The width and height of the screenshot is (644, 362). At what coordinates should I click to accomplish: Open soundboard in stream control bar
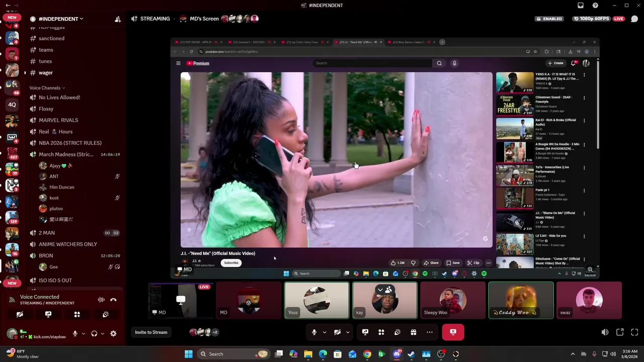click(x=397, y=332)
